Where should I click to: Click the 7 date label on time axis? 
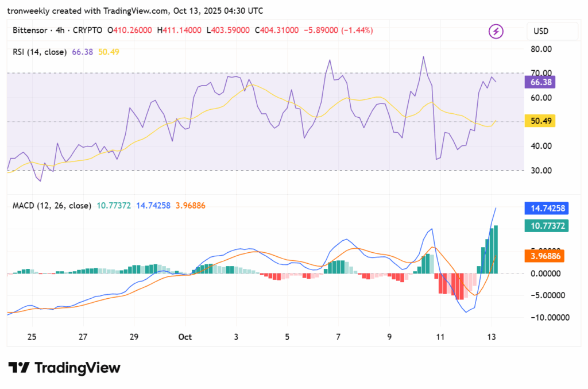(x=339, y=337)
